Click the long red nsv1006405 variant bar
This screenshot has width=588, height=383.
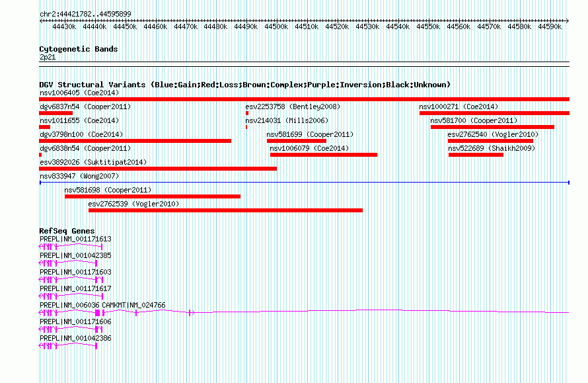coord(304,99)
